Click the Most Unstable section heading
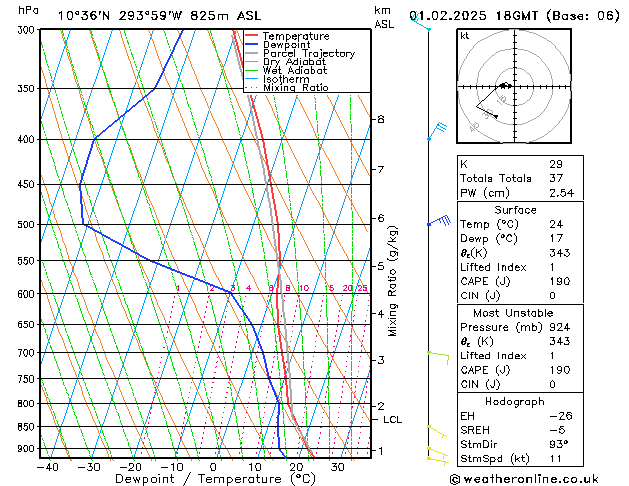 [513, 313]
